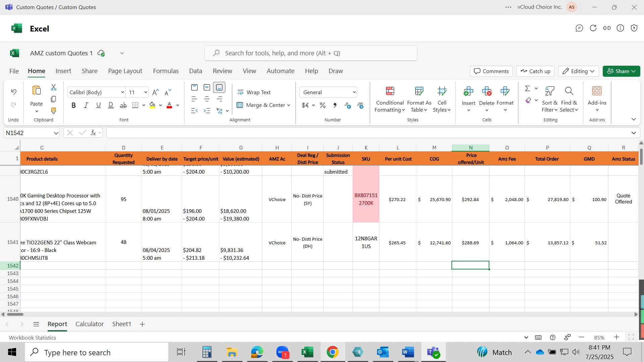Toggle middle align
This screenshot has width=644, height=362.
click(207, 87)
